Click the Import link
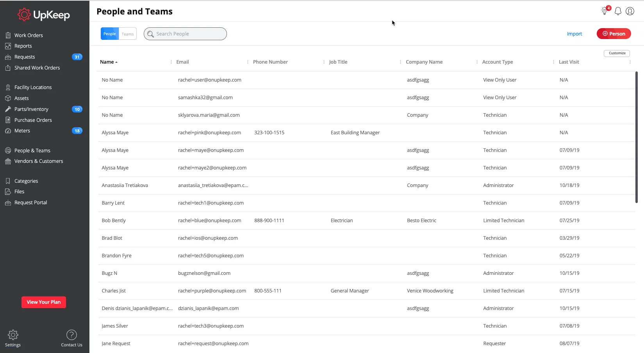 pyautogui.click(x=574, y=34)
